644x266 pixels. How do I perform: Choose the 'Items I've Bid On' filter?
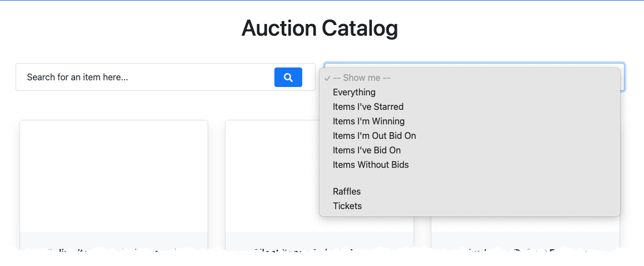[x=366, y=150]
